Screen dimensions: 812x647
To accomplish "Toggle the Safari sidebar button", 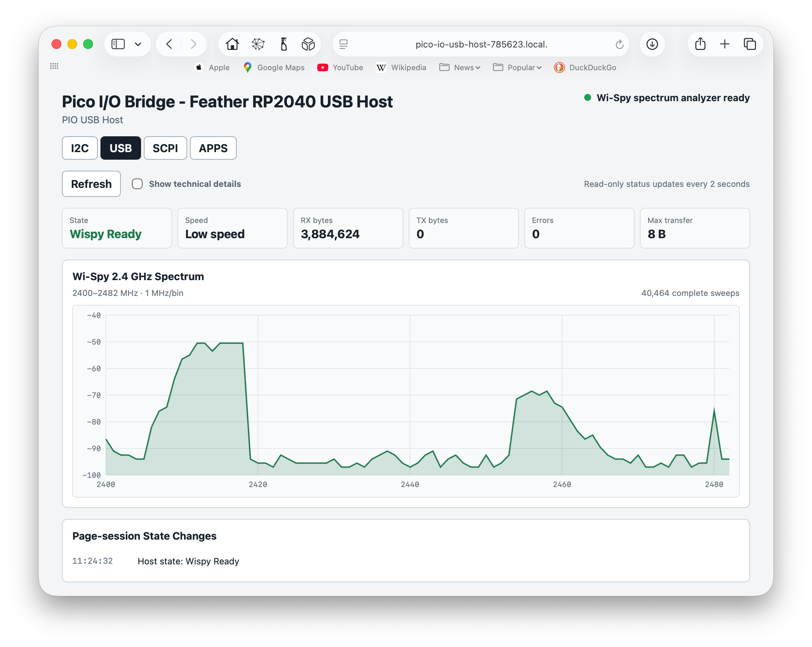I will click(118, 44).
